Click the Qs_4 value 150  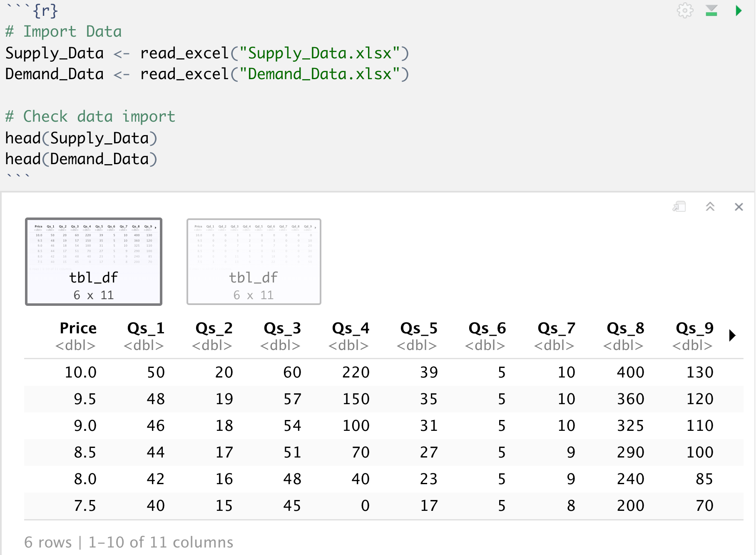pos(356,399)
